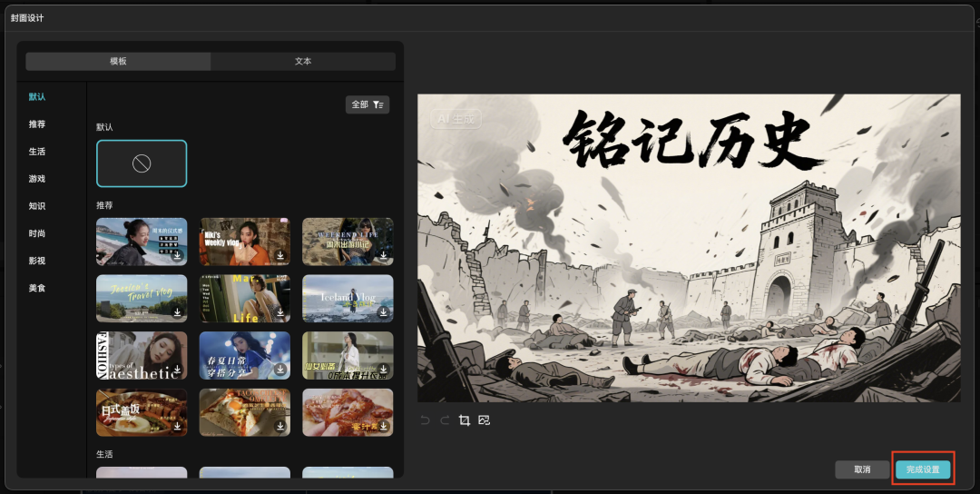Open the 影视 template category

click(37, 261)
